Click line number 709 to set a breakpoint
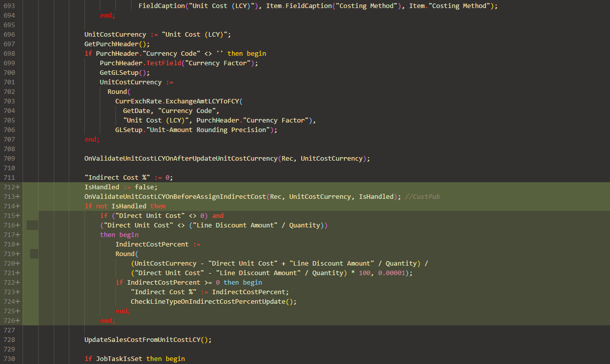The height and width of the screenshot is (364, 610). click(9, 158)
